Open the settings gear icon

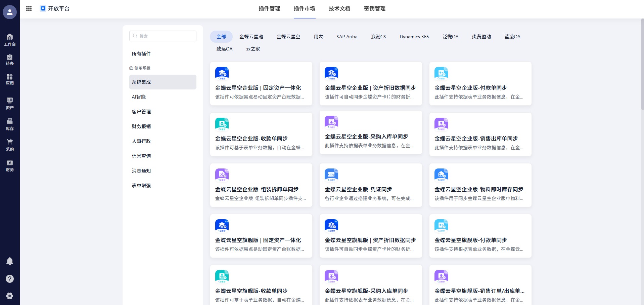pos(10,296)
